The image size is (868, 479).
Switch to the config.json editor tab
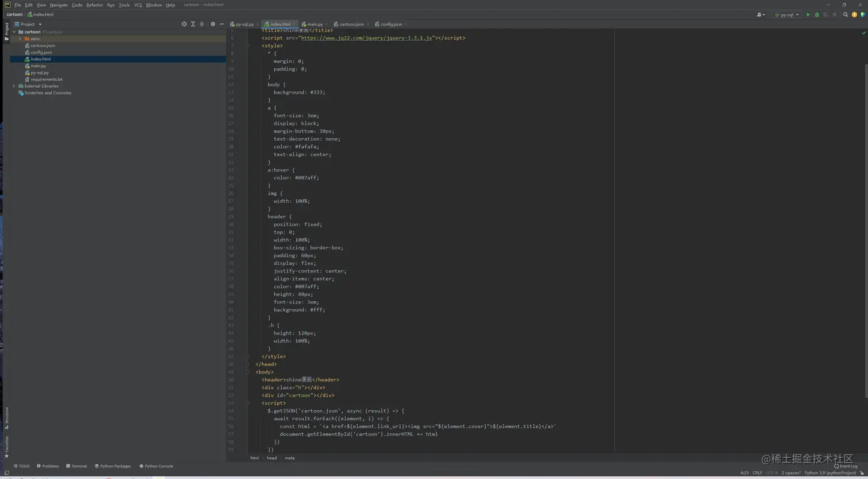391,24
